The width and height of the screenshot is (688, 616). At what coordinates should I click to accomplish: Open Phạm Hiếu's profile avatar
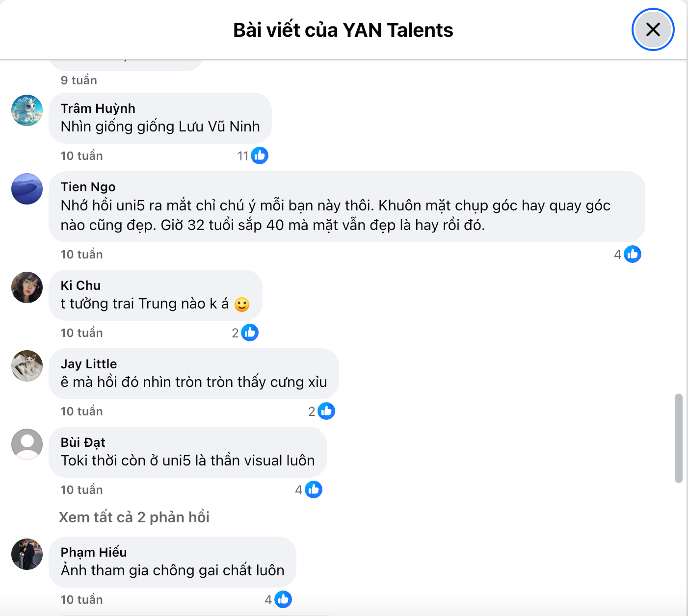pos(27,554)
